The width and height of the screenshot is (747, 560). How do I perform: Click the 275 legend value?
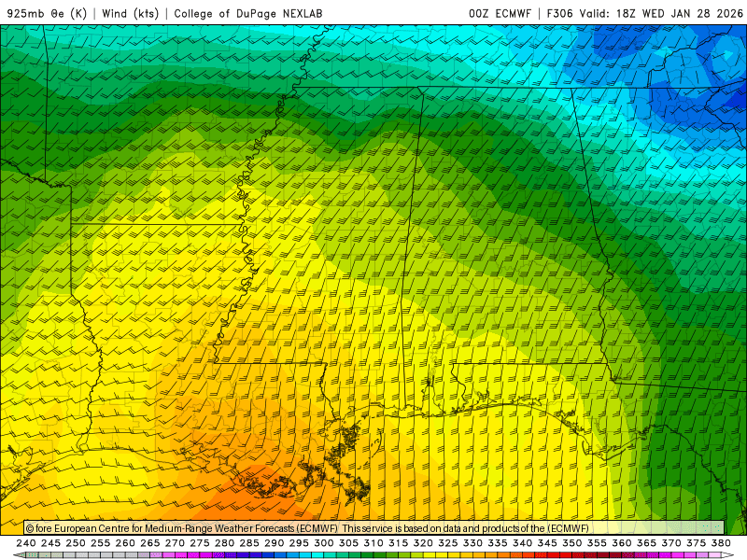tap(200, 543)
